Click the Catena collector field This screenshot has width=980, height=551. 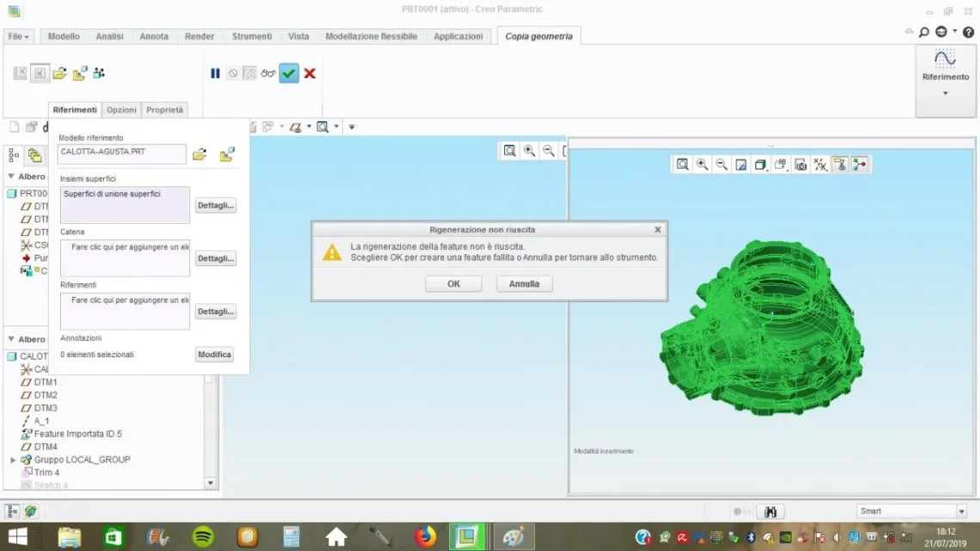125,257
